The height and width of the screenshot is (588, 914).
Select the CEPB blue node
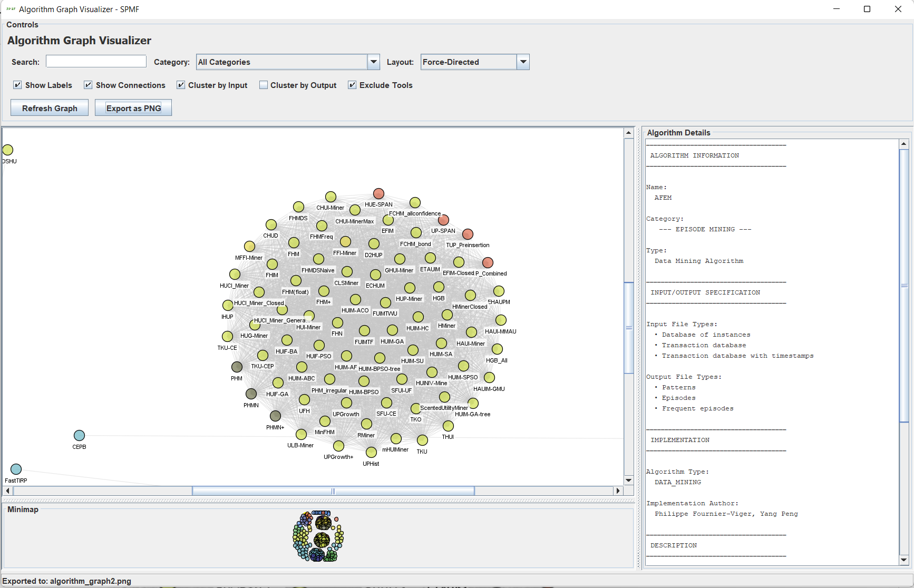tap(79, 436)
